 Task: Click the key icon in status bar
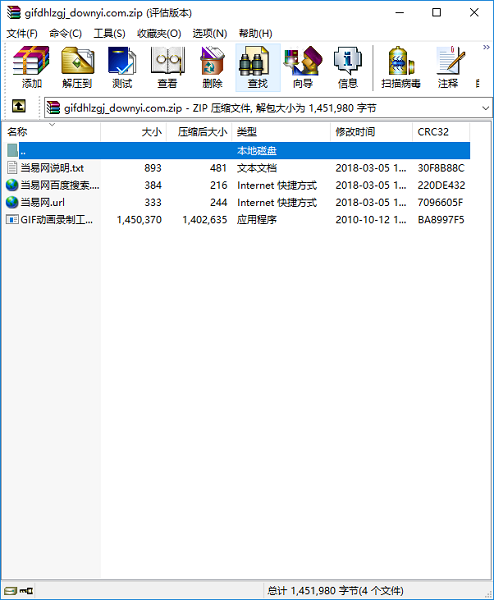[x=26, y=590]
